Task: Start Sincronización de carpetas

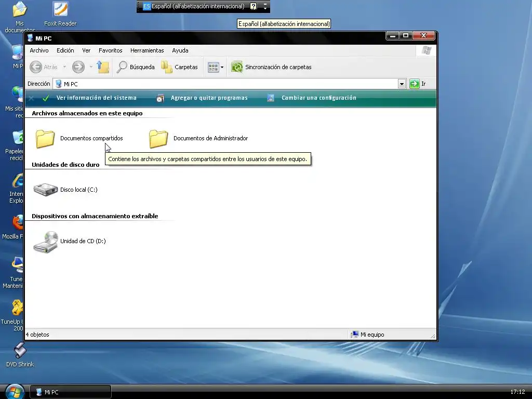Action: [271, 67]
